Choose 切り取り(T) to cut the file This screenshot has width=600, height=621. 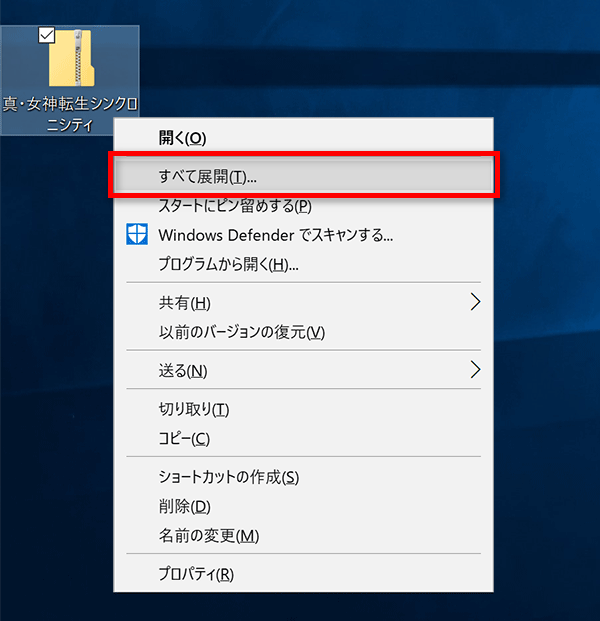[x=303, y=409]
